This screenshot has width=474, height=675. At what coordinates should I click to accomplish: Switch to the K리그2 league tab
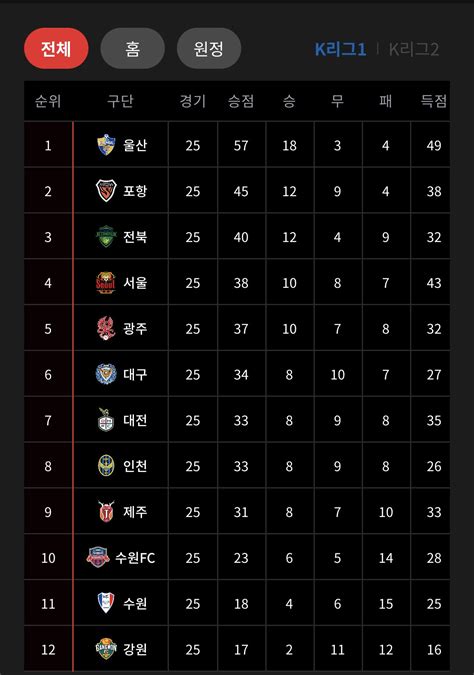click(414, 50)
